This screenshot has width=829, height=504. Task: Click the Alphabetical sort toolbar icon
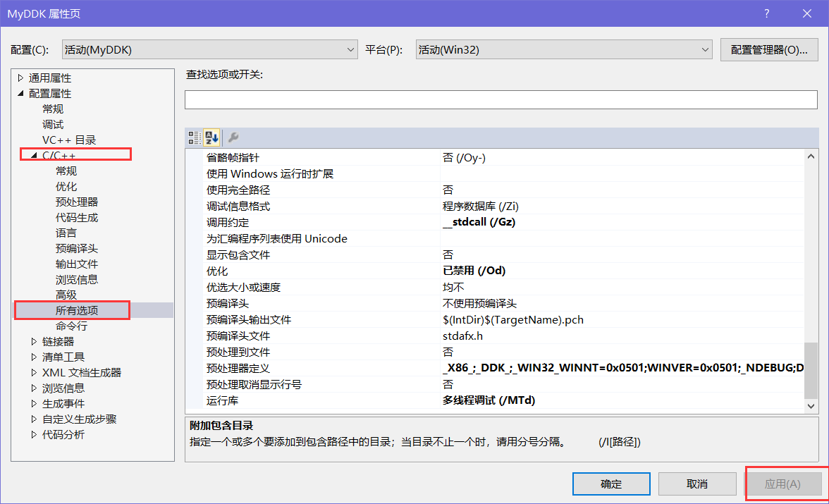[x=212, y=138]
